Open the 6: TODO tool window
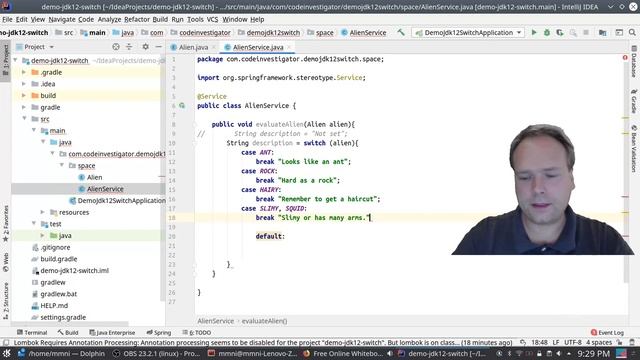Image resolution: width=640 pixels, height=360 pixels. [x=197, y=332]
